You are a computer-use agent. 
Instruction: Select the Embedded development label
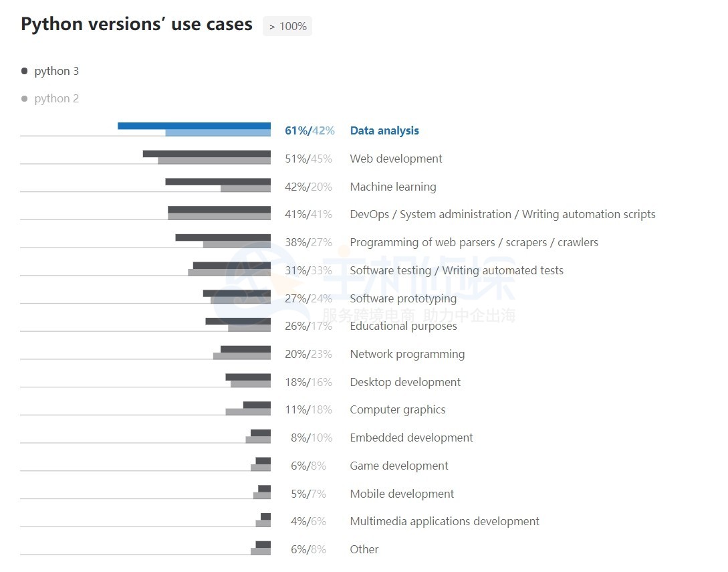(411, 438)
